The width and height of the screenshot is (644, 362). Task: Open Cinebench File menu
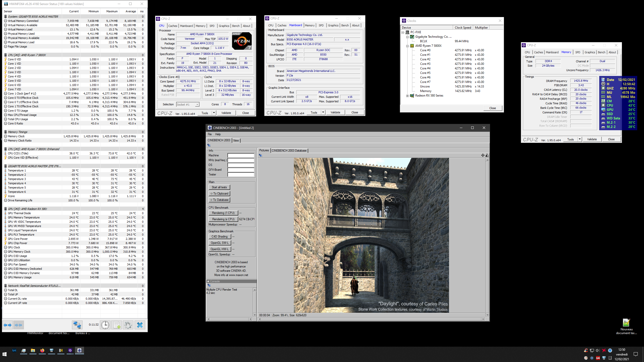(x=210, y=134)
